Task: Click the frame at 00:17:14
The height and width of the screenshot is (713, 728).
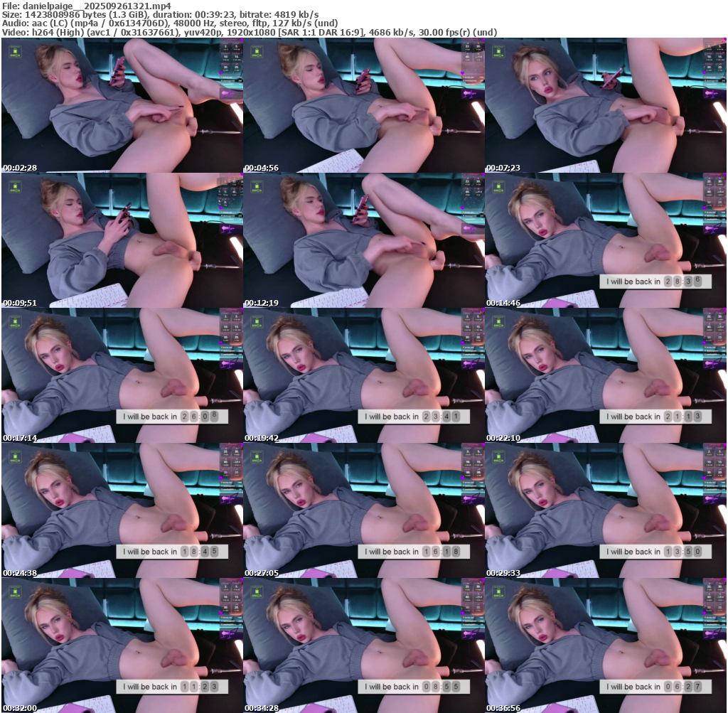Action: tap(122, 375)
